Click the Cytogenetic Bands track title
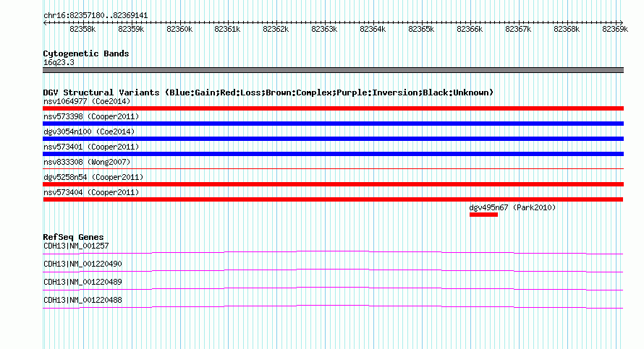 (x=86, y=53)
